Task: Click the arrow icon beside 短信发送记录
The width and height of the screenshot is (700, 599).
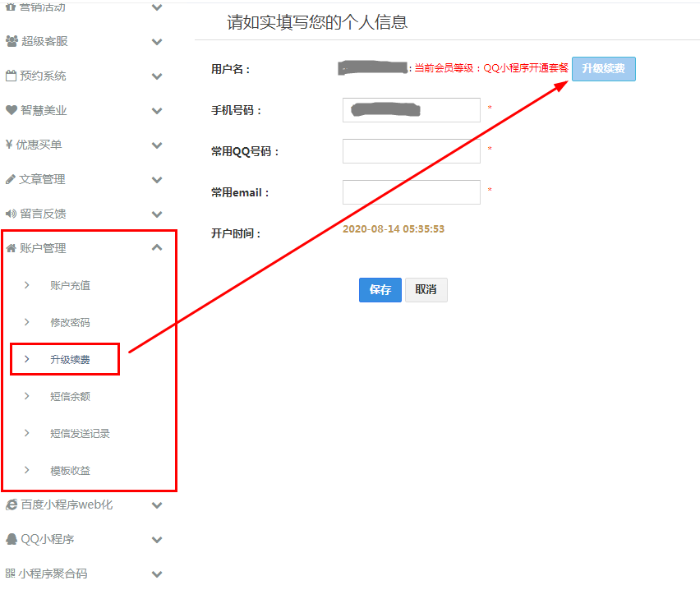Action: pyautogui.click(x=27, y=433)
